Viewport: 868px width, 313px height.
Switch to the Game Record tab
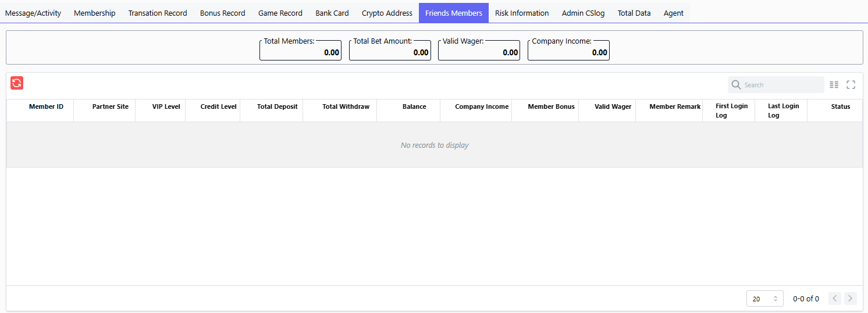point(280,13)
